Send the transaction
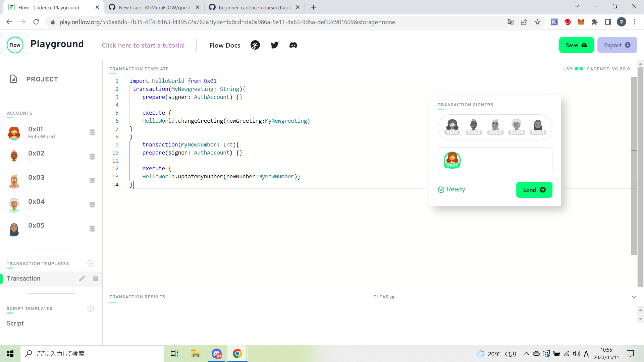The height and width of the screenshot is (362, 644). [x=534, y=189]
